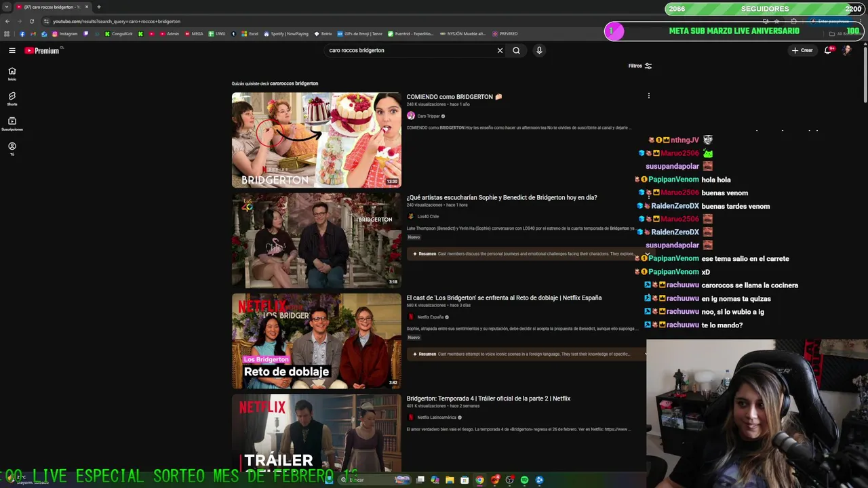Open File Explorer from the taskbar
This screenshot has width=868, height=488.
pos(450,480)
